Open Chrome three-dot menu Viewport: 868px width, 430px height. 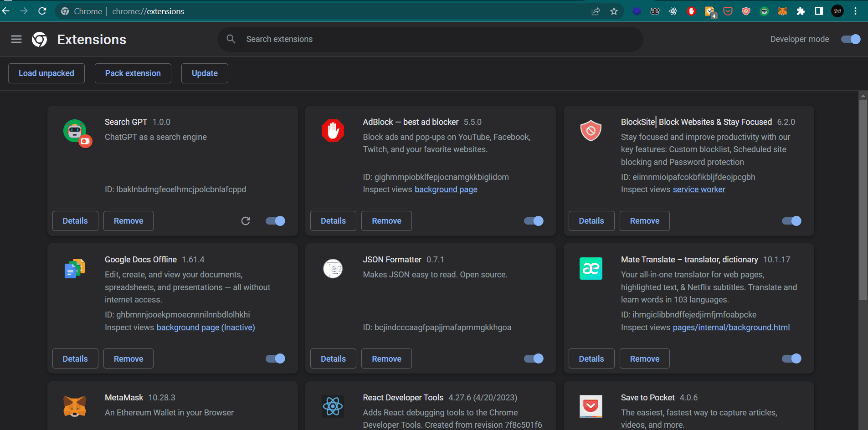(855, 11)
